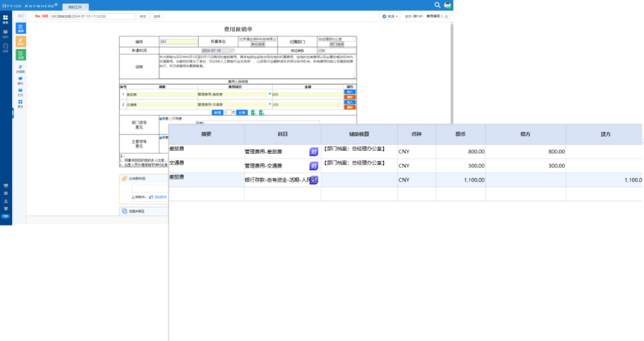
Task: Open 费用项目 dropdown in row 2
Action: [269, 104]
